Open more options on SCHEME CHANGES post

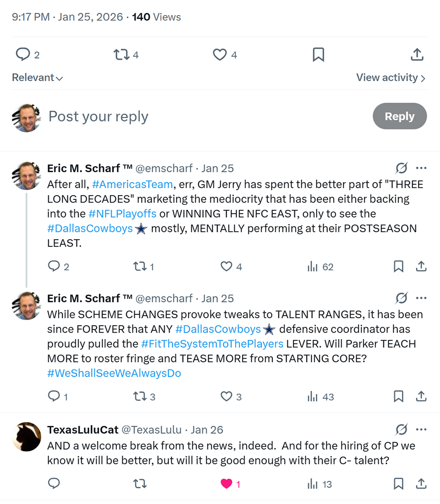tap(421, 299)
